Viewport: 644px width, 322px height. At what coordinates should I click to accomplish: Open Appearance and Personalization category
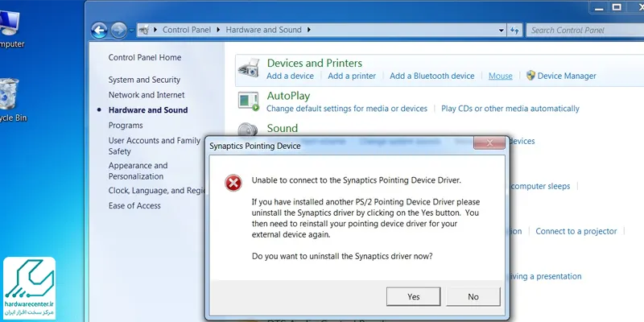pyautogui.click(x=138, y=171)
